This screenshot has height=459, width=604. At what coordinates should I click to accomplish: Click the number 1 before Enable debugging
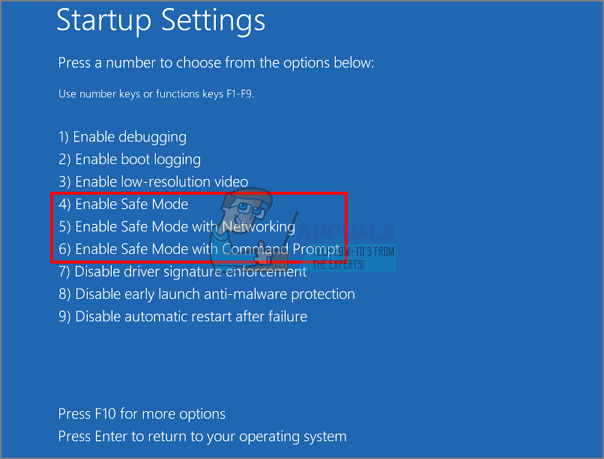point(63,137)
